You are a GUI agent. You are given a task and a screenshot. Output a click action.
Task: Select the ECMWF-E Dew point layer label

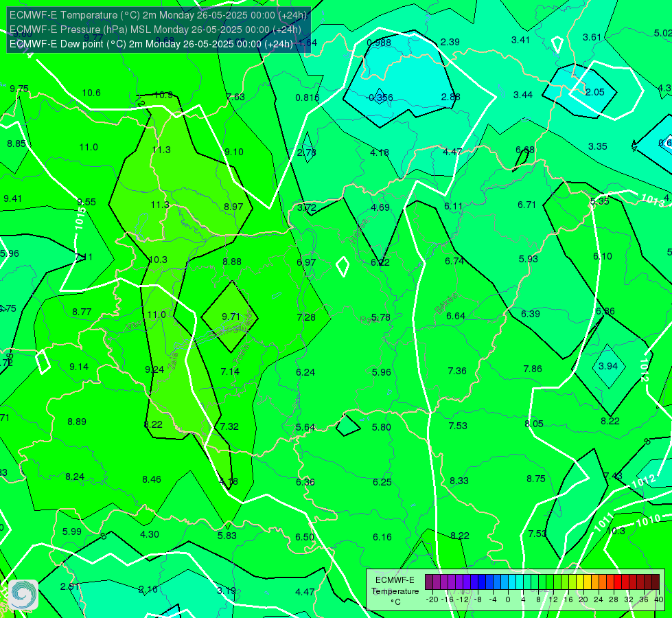(151, 44)
